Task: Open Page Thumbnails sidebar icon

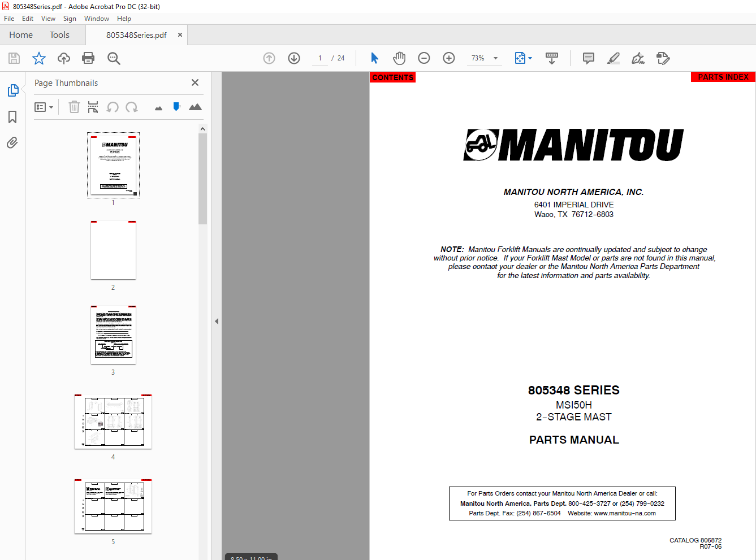Action: click(12, 90)
